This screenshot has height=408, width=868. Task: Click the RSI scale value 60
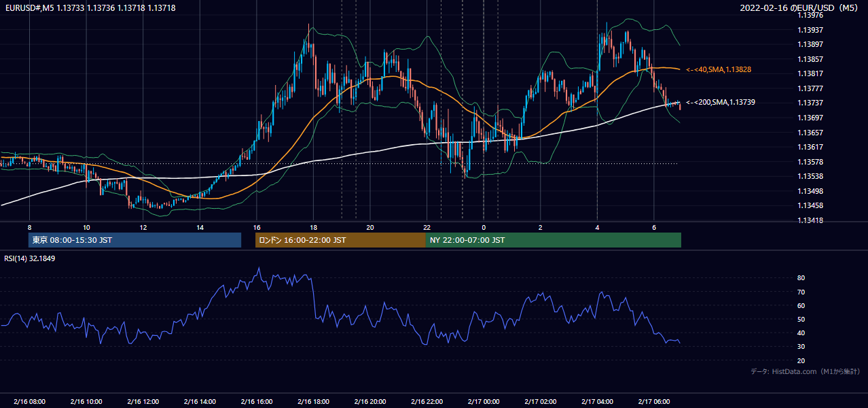[x=801, y=305]
